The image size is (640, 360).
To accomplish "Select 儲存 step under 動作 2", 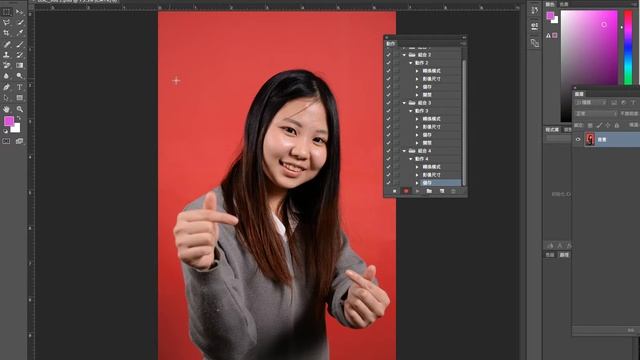I will coord(427,87).
